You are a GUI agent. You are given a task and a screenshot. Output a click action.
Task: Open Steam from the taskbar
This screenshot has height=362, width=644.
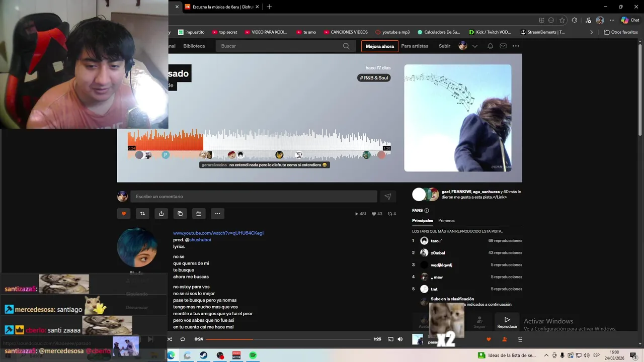click(204, 355)
